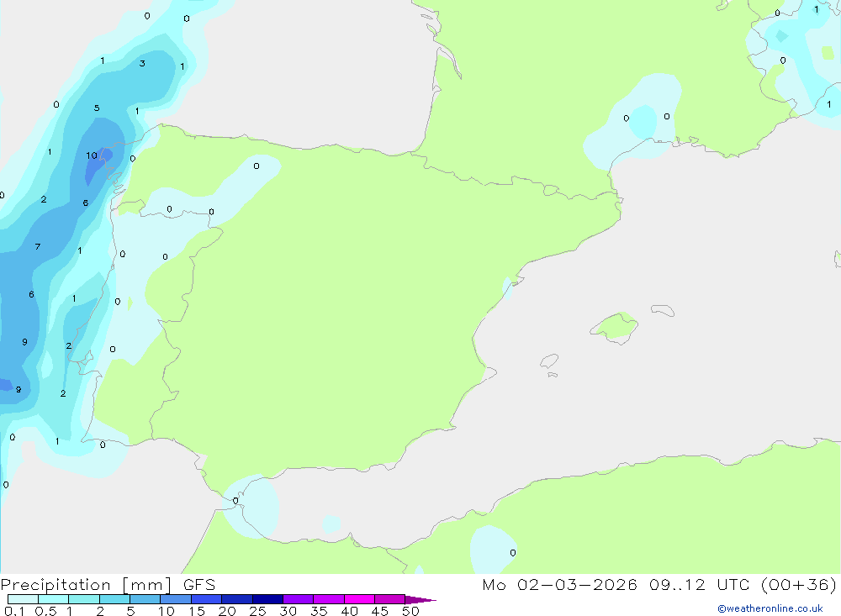Click the 0.1 mm legend color box
This screenshot has width=841, height=616.
(x=23, y=599)
